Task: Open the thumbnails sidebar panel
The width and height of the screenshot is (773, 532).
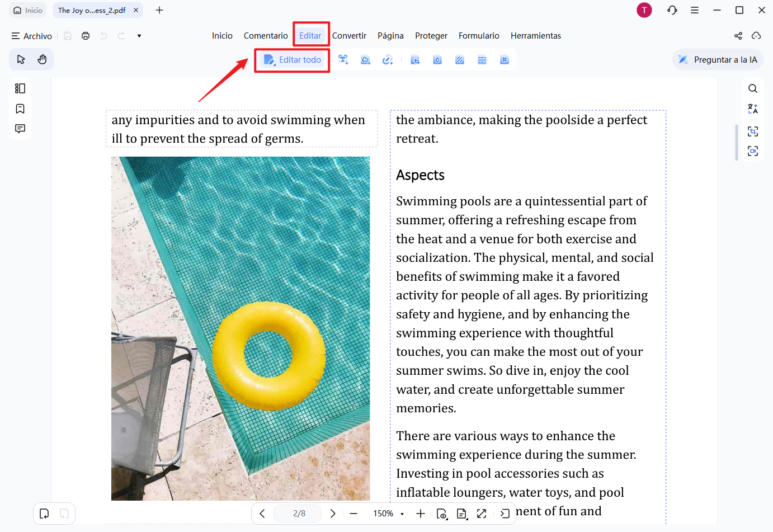Action: [x=20, y=88]
